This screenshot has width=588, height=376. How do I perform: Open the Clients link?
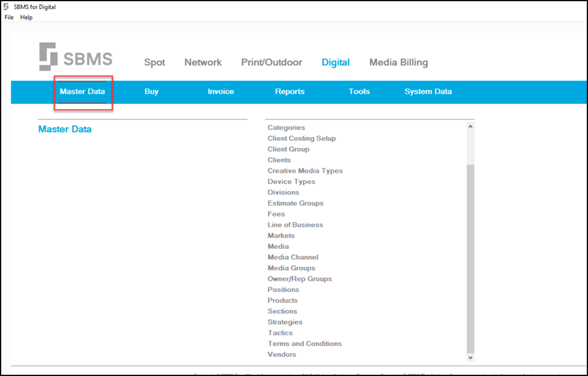[279, 160]
